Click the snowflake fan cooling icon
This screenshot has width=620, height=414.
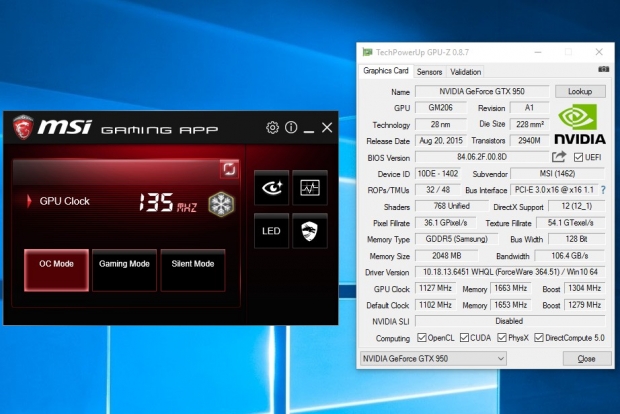(x=221, y=204)
